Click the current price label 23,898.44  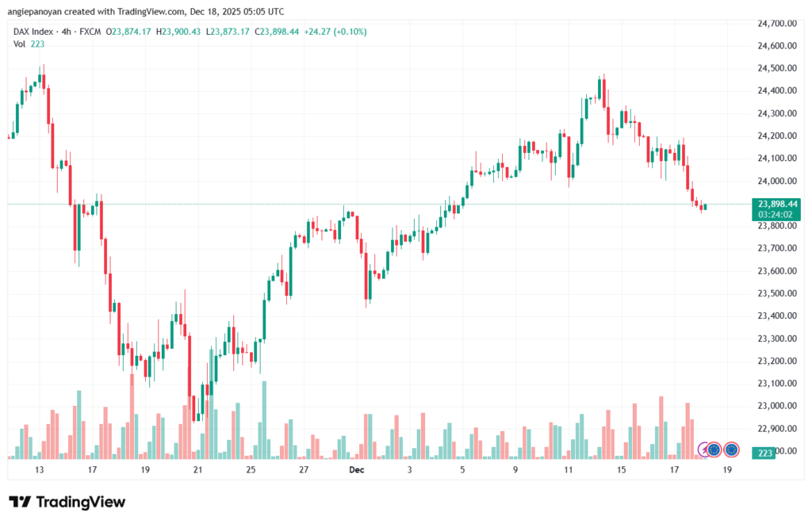(777, 203)
